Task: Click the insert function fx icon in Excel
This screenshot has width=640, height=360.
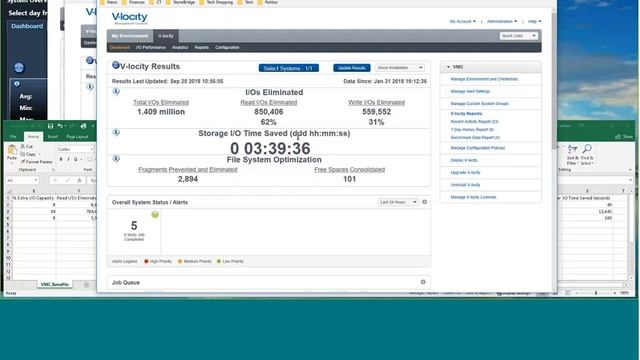Action: click(80, 180)
